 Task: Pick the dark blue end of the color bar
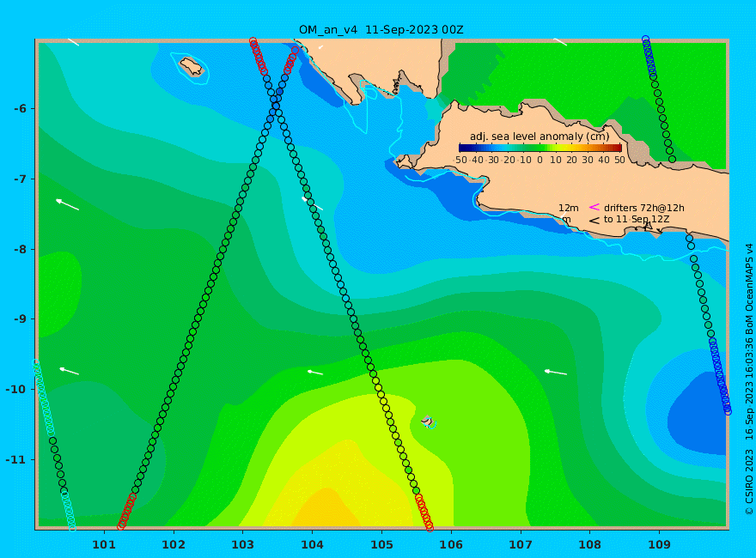463,148
